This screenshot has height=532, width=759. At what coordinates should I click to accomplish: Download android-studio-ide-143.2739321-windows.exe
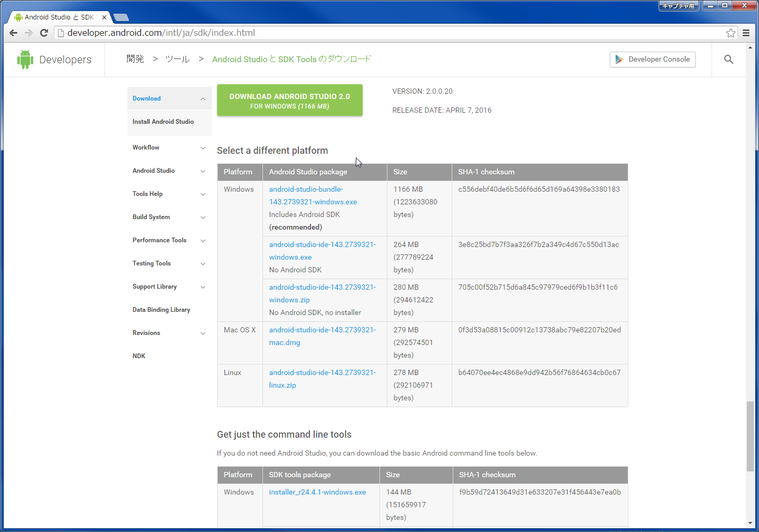tap(323, 251)
